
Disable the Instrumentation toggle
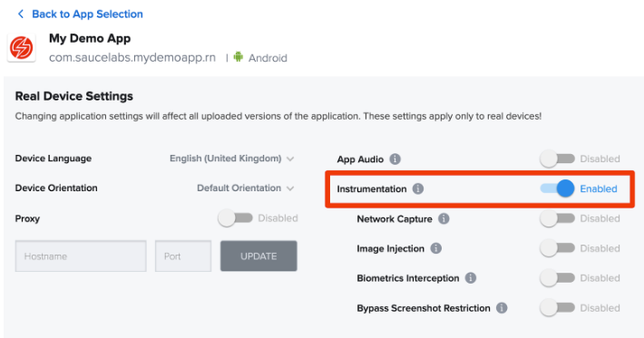(557, 188)
